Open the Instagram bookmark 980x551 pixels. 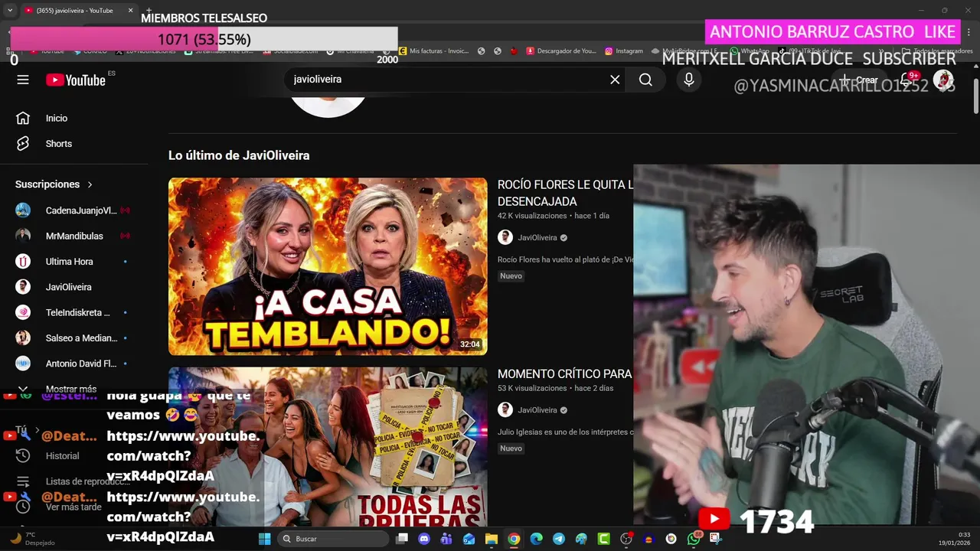[624, 51]
